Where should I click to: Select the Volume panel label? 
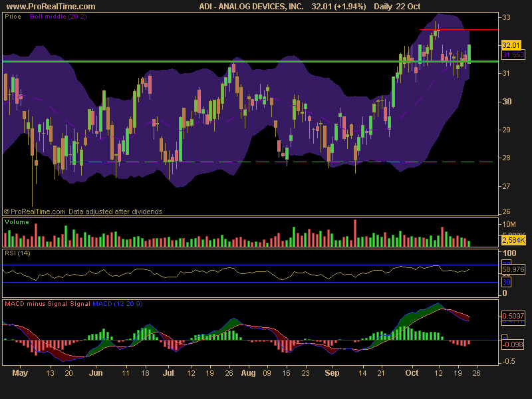pyautogui.click(x=17, y=222)
